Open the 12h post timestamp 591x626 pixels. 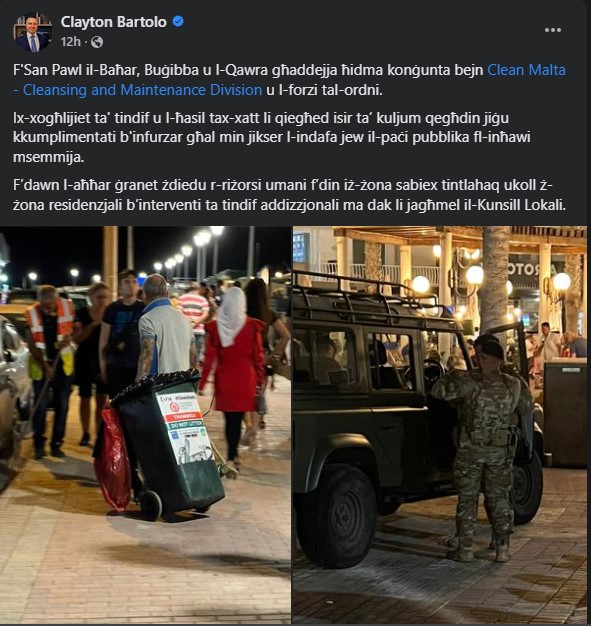[x=70, y=42]
